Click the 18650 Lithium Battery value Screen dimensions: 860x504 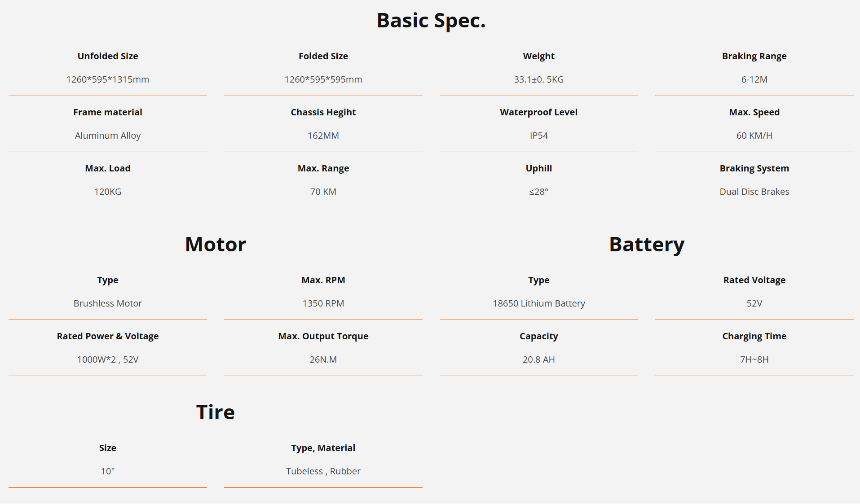coord(538,303)
